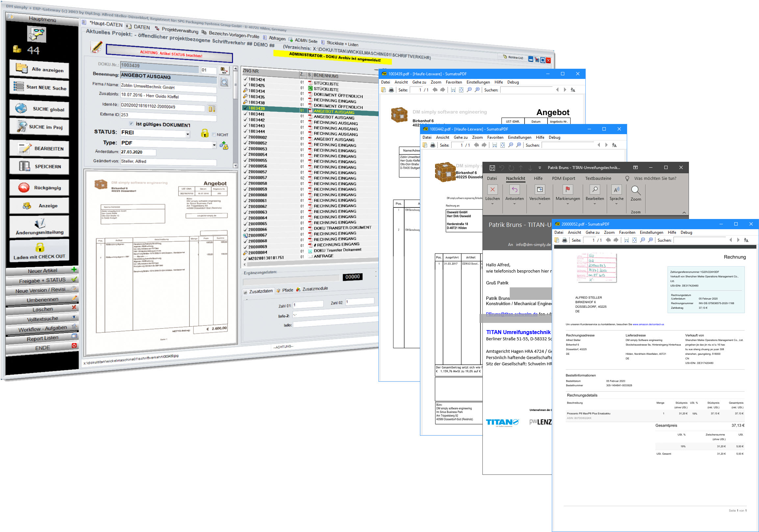Toggle 'ist gültiges DOKUMENT' checkbox

pyautogui.click(x=131, y=124)
